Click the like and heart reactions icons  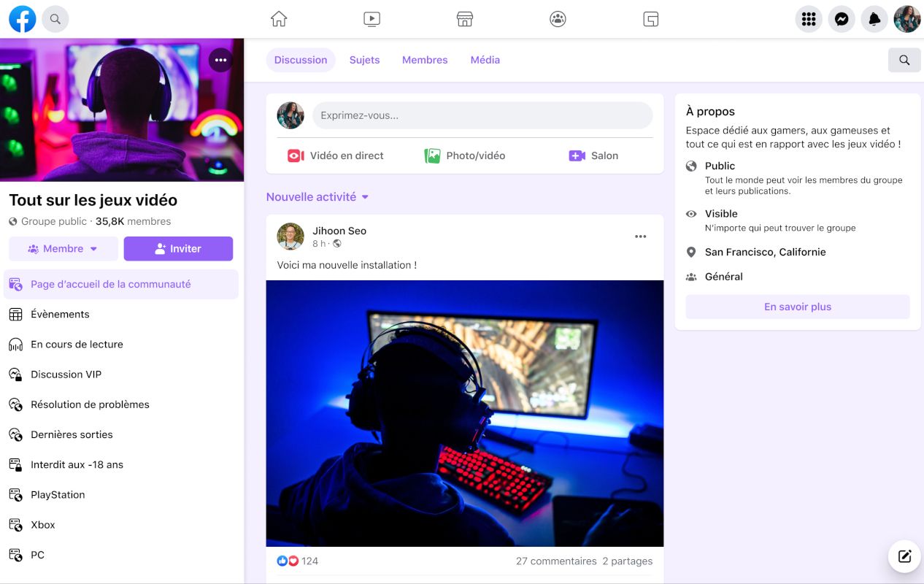288,561
